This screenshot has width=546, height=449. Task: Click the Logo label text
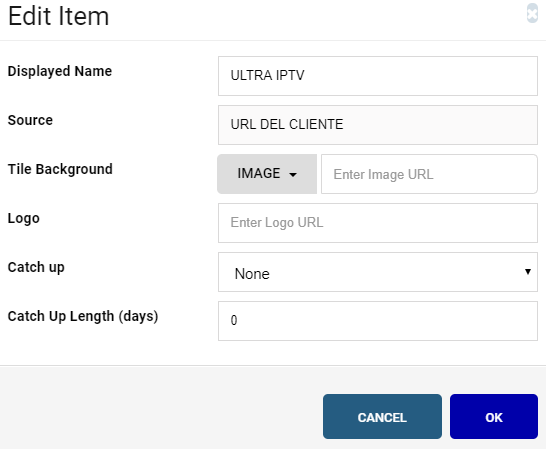(24, 218)
